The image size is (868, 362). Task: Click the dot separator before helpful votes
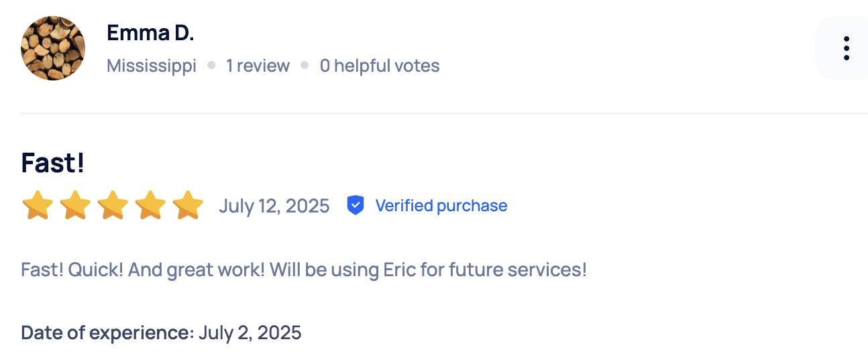coord(305,66)
